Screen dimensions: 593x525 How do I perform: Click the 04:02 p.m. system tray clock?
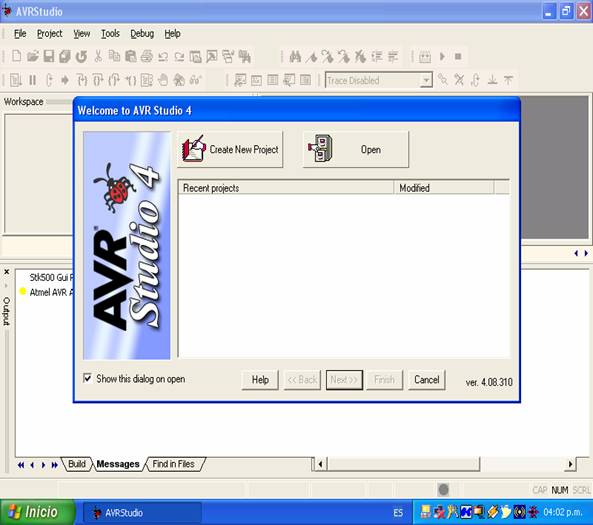[x=563, y=512]
